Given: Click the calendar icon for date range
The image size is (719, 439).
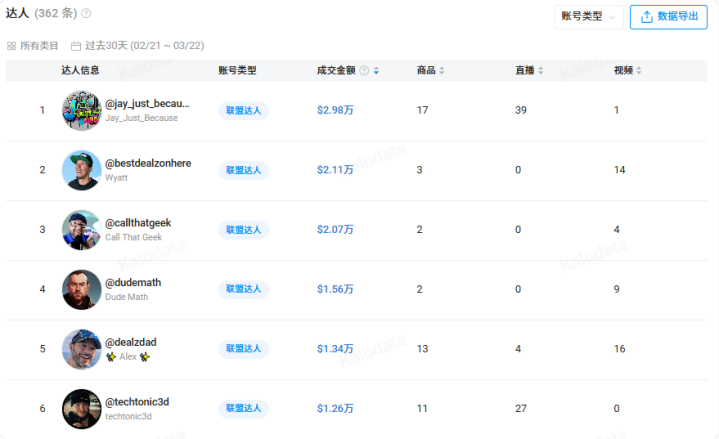Looking at the screenshot, I should tap(76, 46).
